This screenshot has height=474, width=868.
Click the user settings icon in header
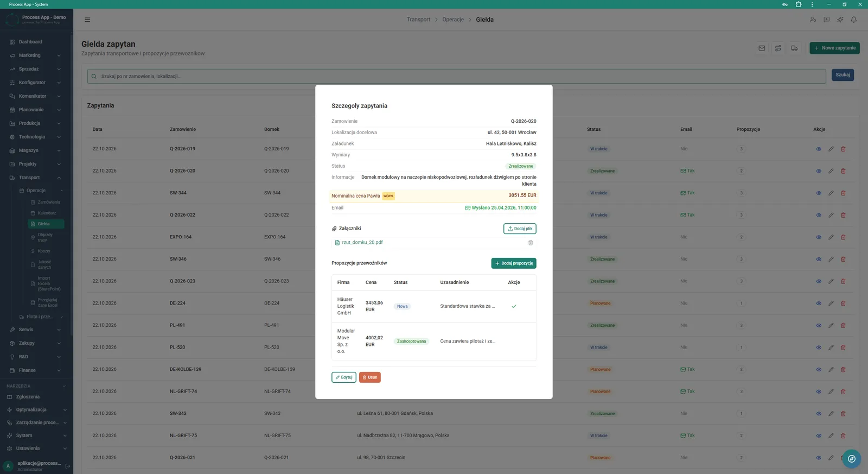[813, 20]
